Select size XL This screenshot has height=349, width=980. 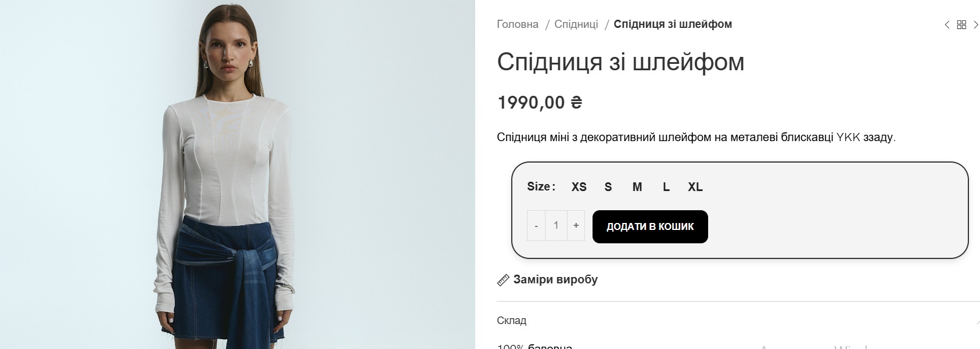click(695, 187)
